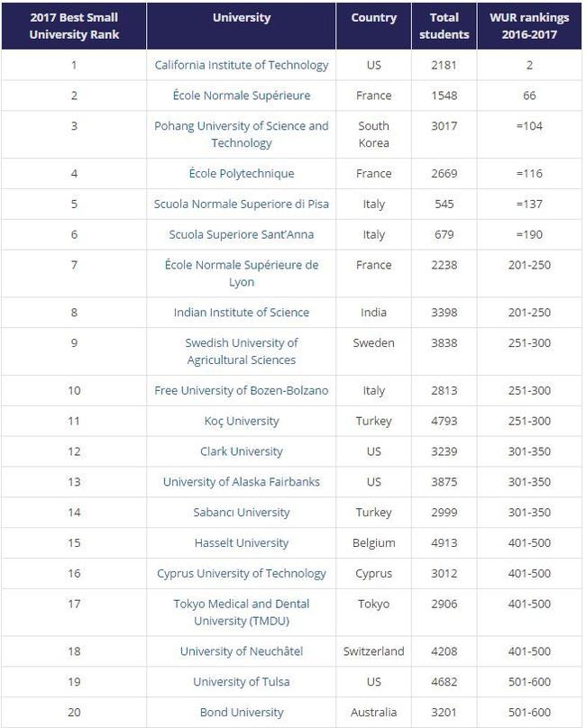The width and height of the screenshot is (586, 728).
Task: Open California Institute of Technology link
Action: 242,65
